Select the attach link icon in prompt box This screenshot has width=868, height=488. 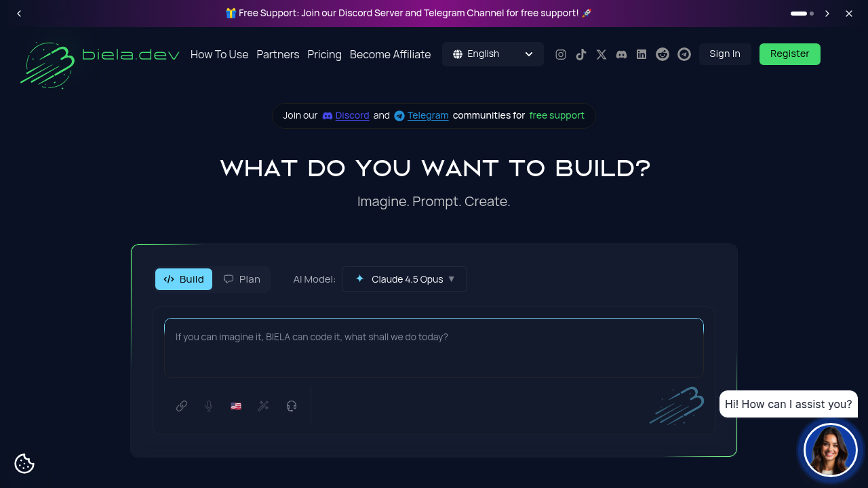coord(182,406)
